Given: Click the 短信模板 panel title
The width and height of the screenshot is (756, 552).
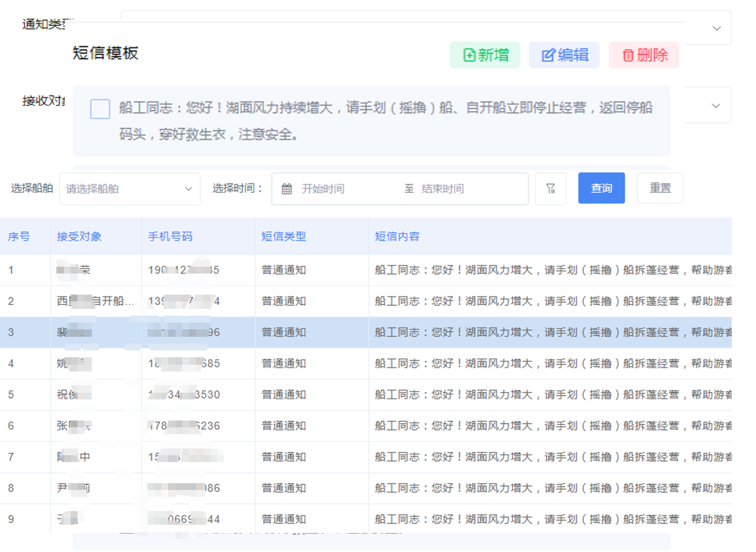Looking at the screenshot, I should point(105,53).
